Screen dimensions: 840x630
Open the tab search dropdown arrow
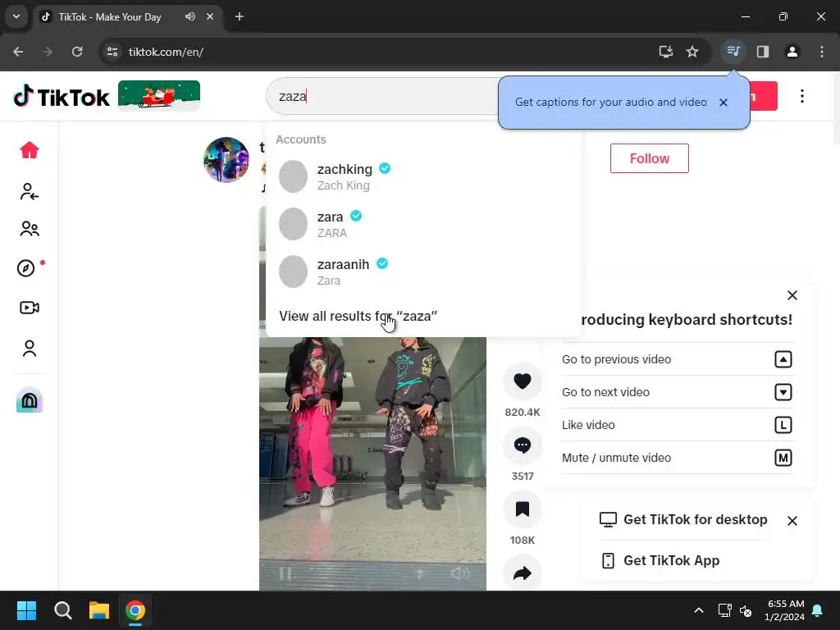pos(16,16)
